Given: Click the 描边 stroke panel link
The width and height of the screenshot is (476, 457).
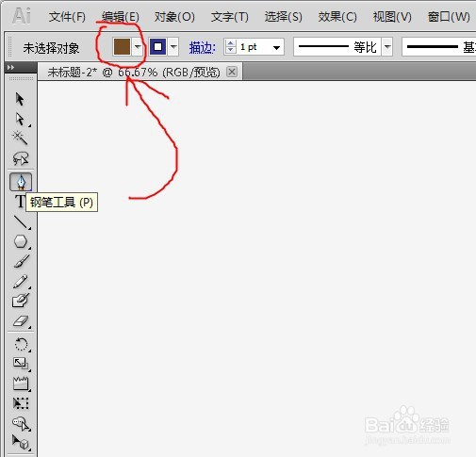Looking at the screenshot, I should pyautogui.click(x=202, y=48).
